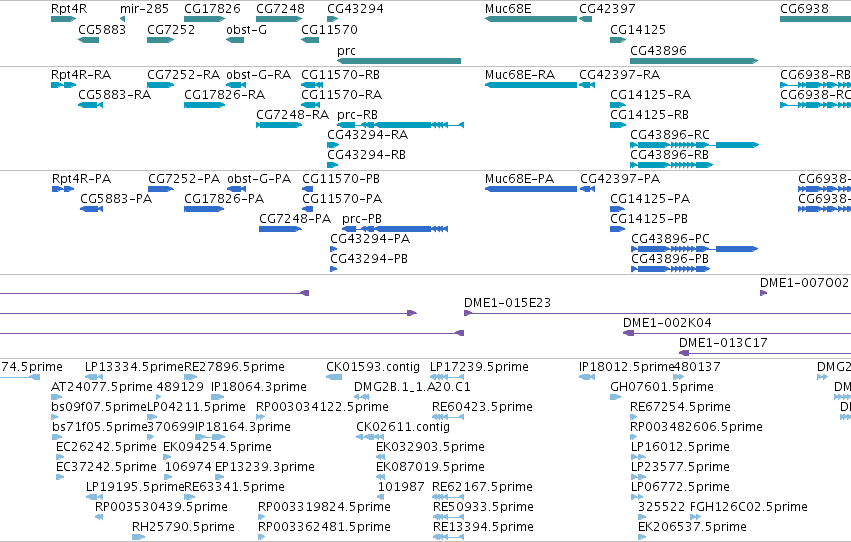Click transcript CG11570-RB label
This screenshot has width=851, height=542.
340,74
